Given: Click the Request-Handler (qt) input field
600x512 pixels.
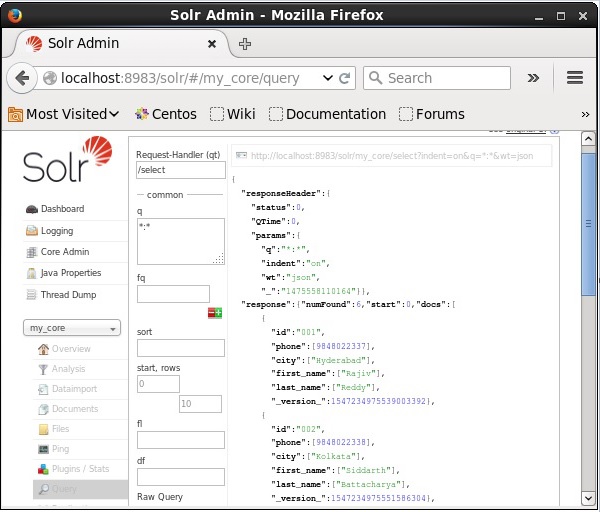Looking at the screenshot, I should tap(181, 170).
